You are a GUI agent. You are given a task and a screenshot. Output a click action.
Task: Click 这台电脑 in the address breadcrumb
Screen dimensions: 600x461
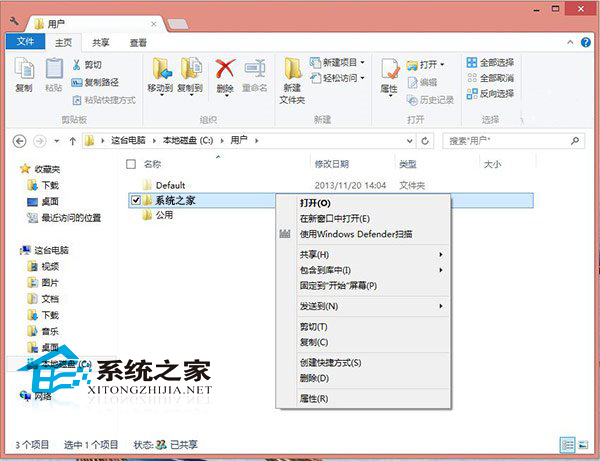128,140
